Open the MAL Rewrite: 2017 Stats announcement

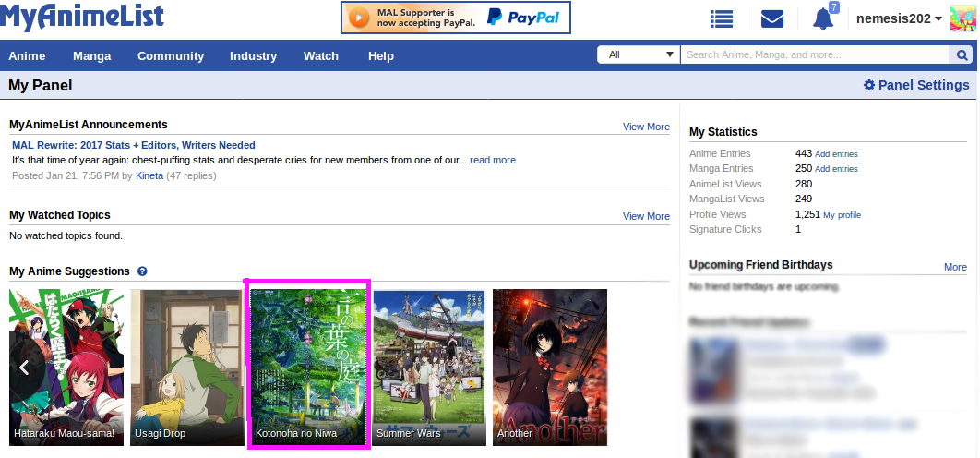tap(70, 145)
